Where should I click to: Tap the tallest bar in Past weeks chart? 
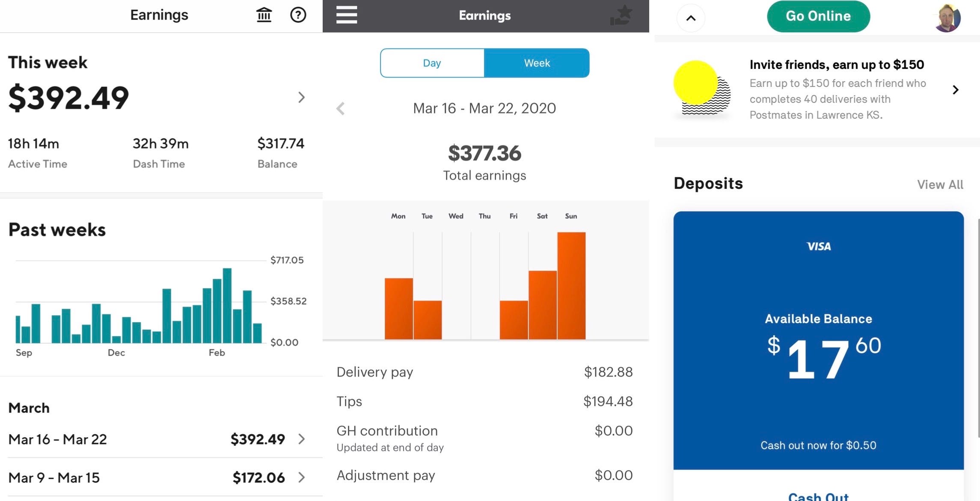coord(227,305)
